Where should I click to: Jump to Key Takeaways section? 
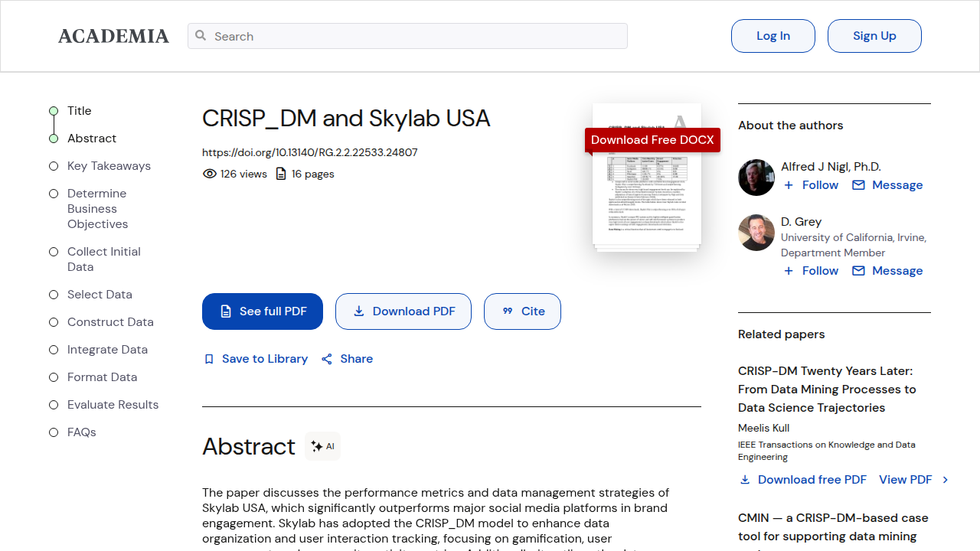point(109,166)
